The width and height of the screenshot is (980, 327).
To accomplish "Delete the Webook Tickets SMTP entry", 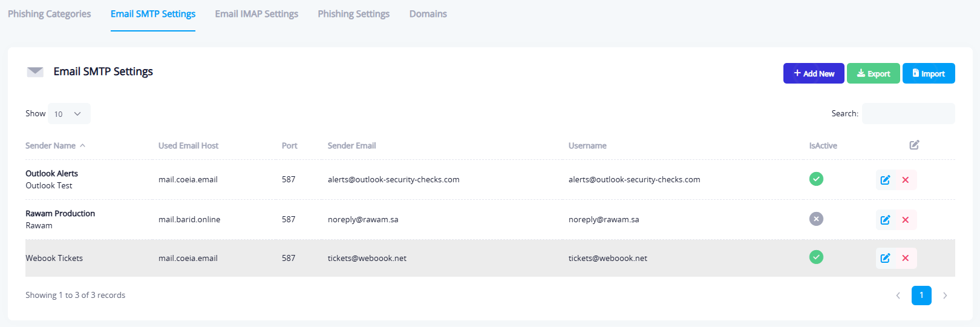I will (x=906, y=259).
